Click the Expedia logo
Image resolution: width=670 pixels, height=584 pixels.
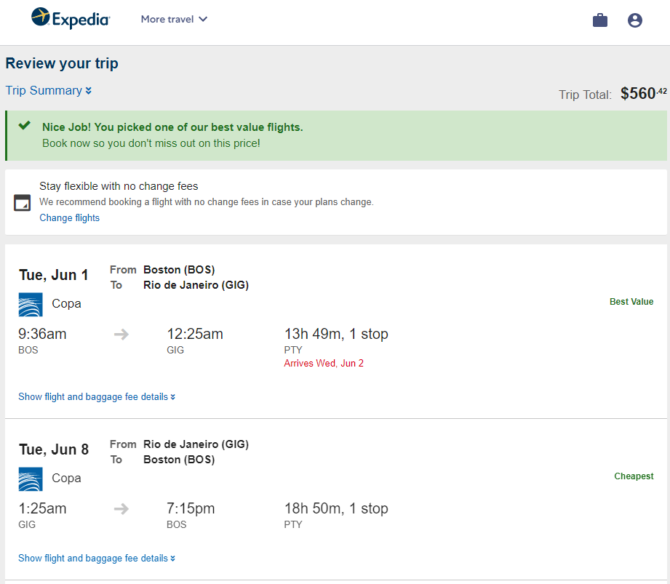point(71,18)
